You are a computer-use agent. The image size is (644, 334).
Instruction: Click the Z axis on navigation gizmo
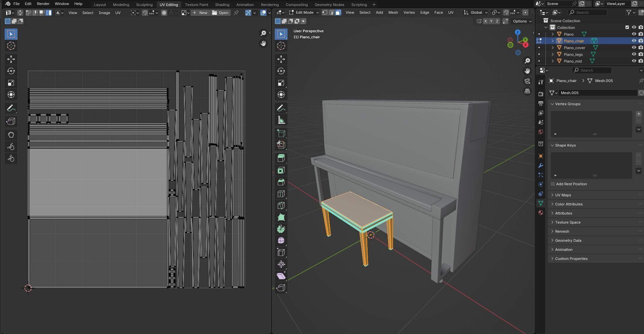coord(518,32)
